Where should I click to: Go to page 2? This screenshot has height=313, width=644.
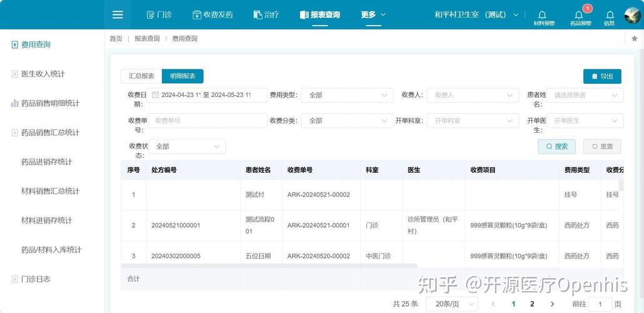(x=532, y=304)
